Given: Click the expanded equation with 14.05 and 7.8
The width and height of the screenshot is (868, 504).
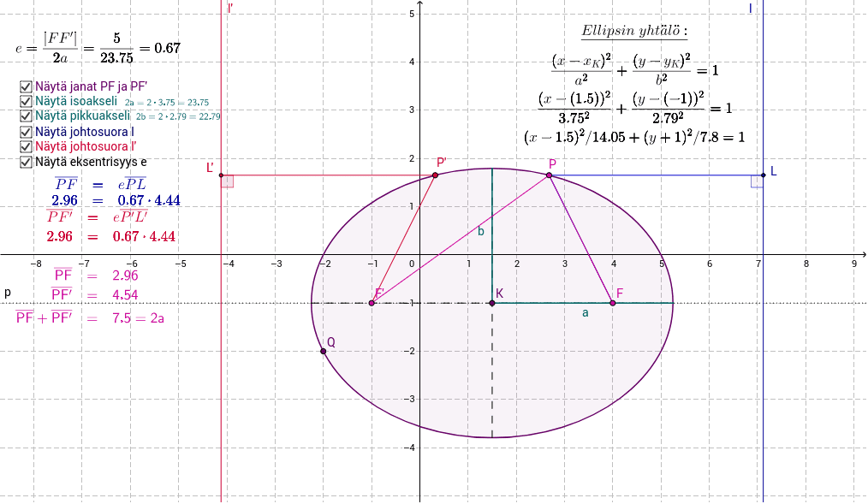Looking at the screenshot, I should point(634,137).
